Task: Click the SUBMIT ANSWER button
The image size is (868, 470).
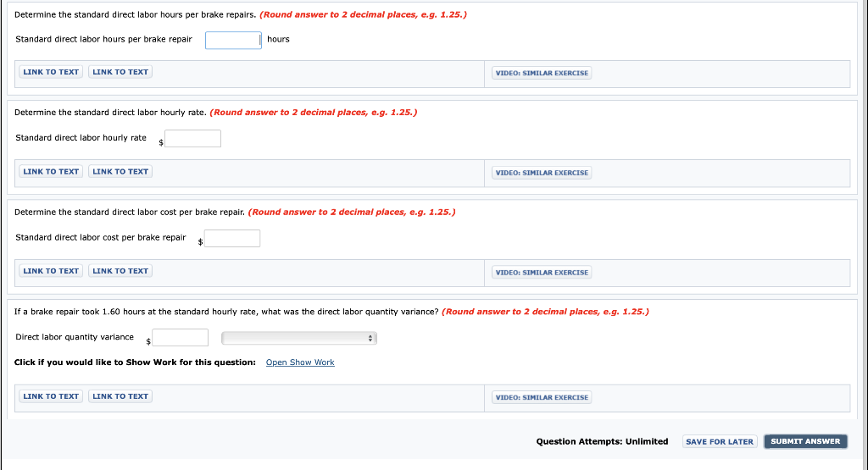Action: click(x=805, y=441)
